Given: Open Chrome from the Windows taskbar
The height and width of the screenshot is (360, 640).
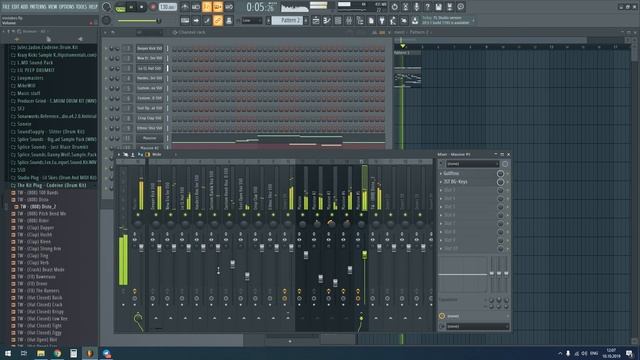Looking at the screenshot, I should point(57,353).
